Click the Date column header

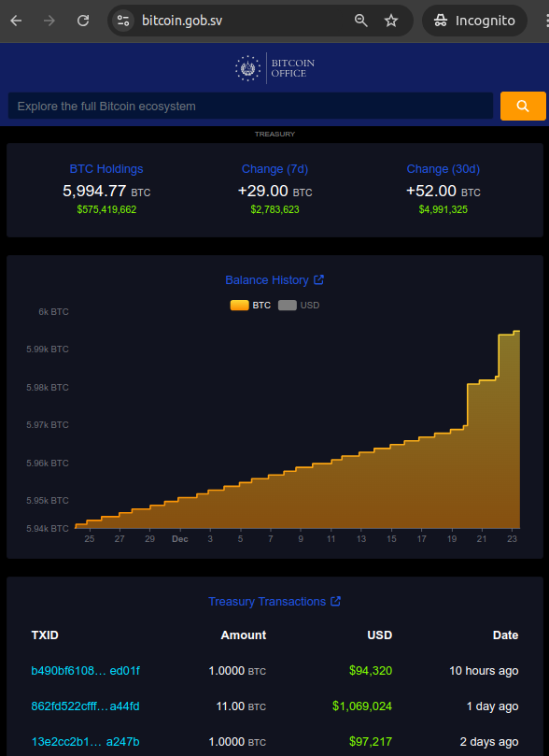506,635
